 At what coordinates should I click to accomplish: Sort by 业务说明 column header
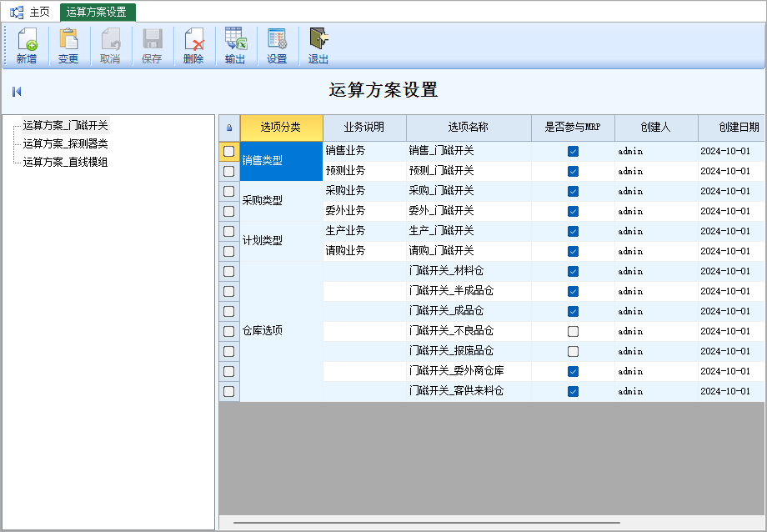point(364,128)
